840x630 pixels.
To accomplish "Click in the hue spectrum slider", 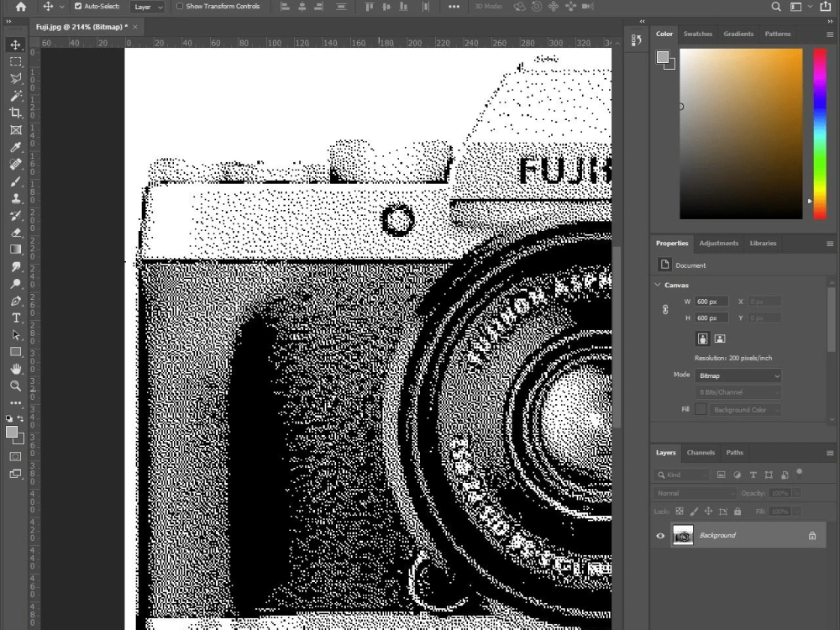I will click(820, 134).
